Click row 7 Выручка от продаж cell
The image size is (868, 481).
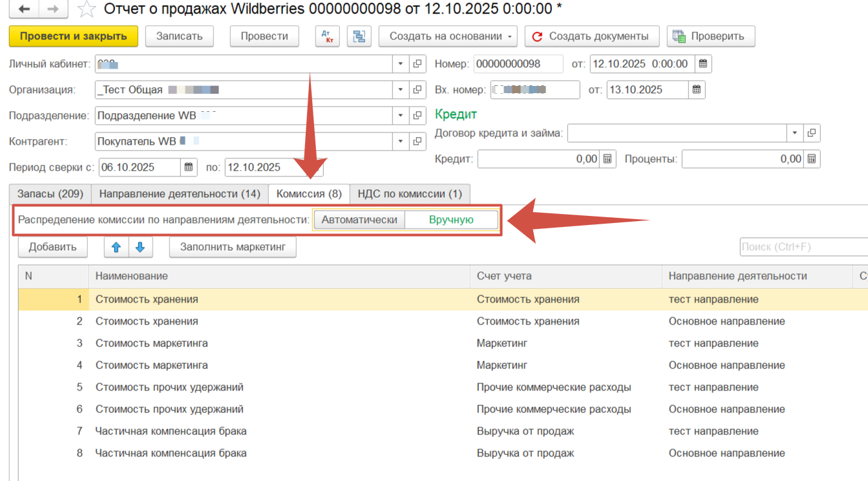tap(566, 431)
